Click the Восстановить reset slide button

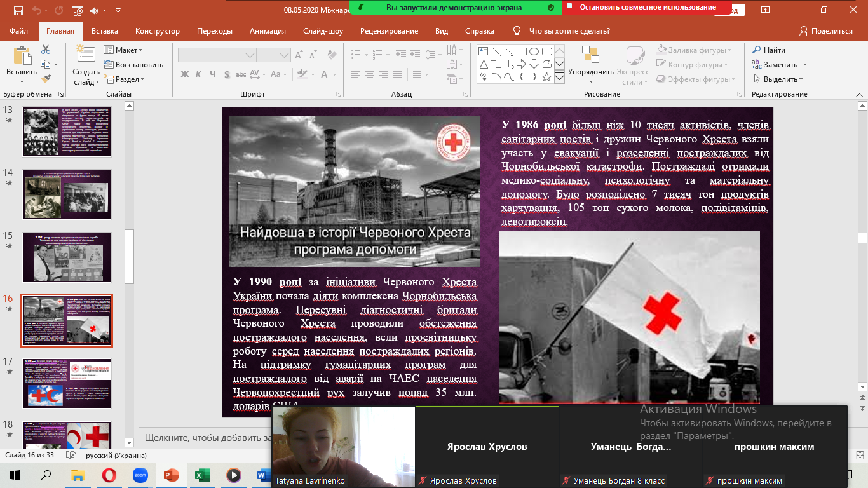134,65
